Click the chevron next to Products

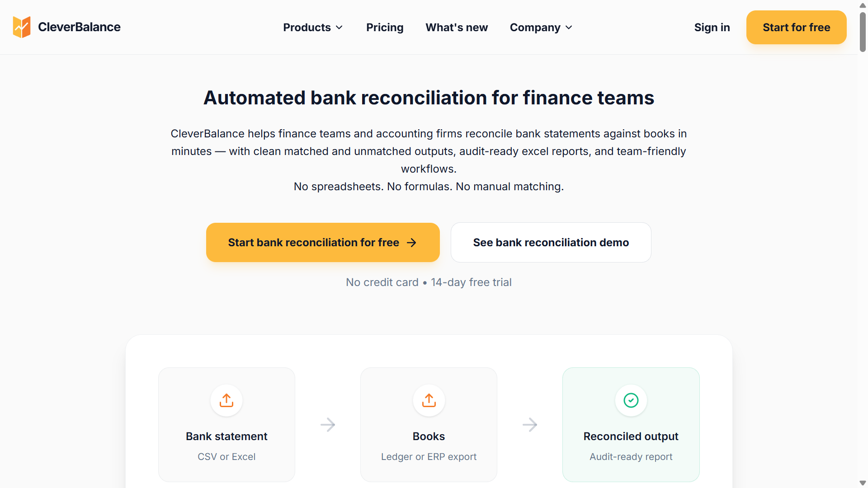340,27
